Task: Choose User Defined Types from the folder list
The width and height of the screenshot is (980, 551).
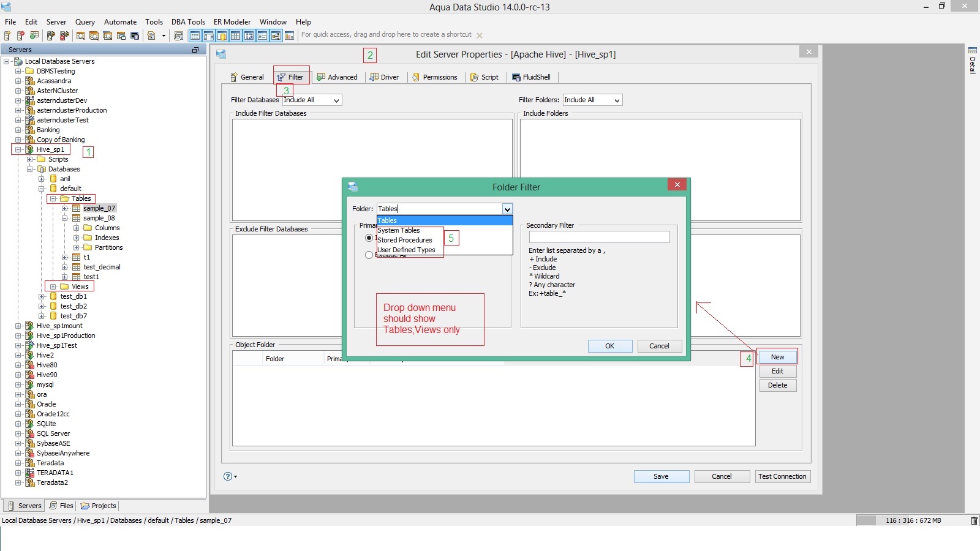Action: pos(445,250)
